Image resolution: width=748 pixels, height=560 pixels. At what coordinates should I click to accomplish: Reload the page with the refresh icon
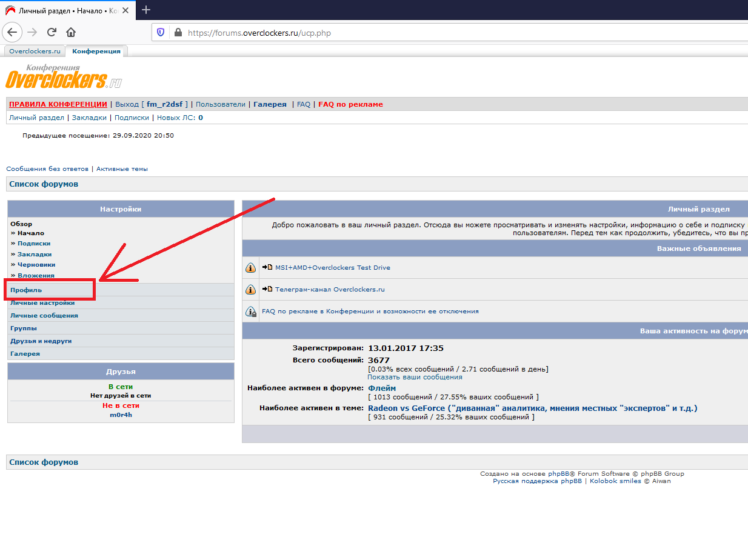pos(52,32)
